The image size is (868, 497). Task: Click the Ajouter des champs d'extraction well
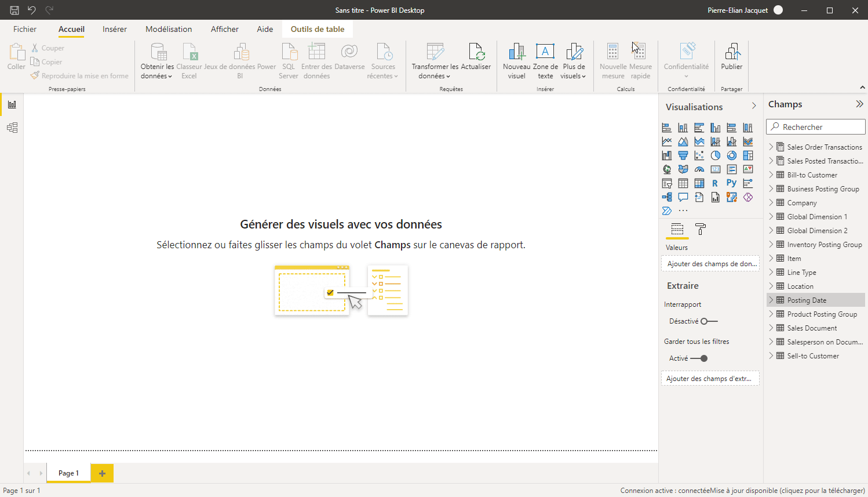tap(710, 379)
